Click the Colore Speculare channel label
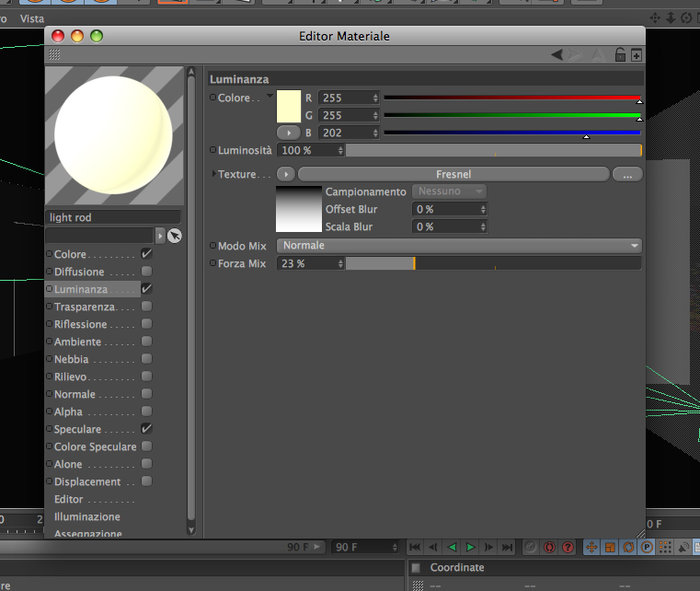This screenshot has height=591, width=700. (95, 447)
